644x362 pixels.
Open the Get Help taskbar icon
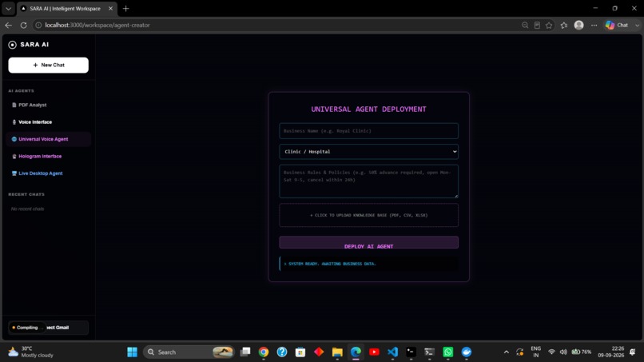(282, 352)
